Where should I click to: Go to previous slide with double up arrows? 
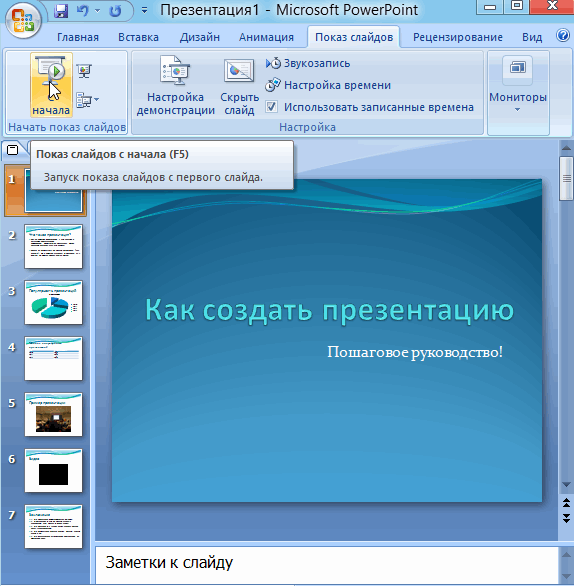pos(566,503)
